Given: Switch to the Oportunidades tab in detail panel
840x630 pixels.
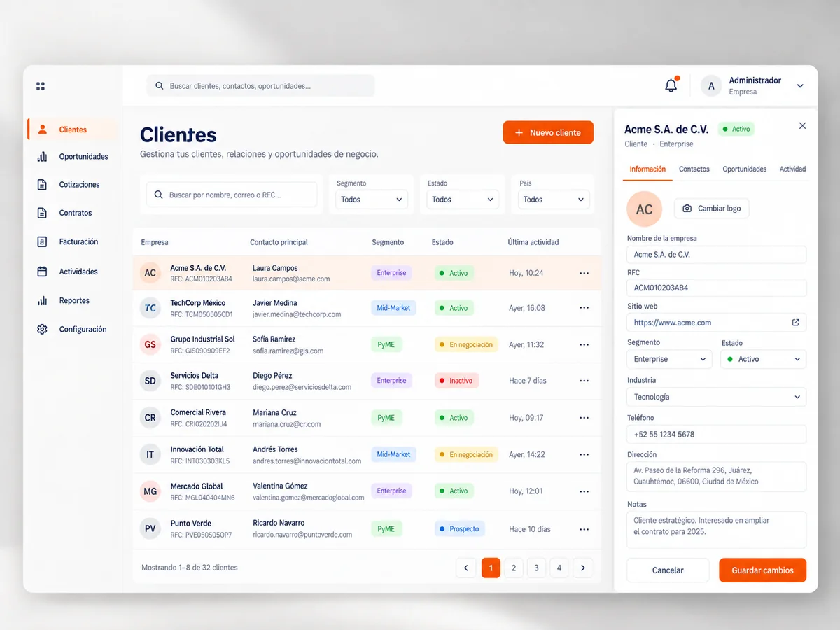Looking at the screenshot, I should point(745,169).
